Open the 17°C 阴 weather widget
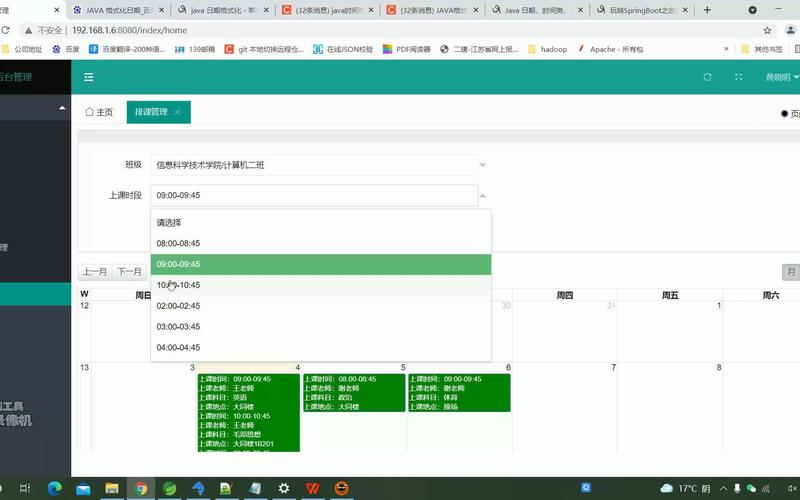Viewport: 800px width, 500px height. [x=685, y=488]
